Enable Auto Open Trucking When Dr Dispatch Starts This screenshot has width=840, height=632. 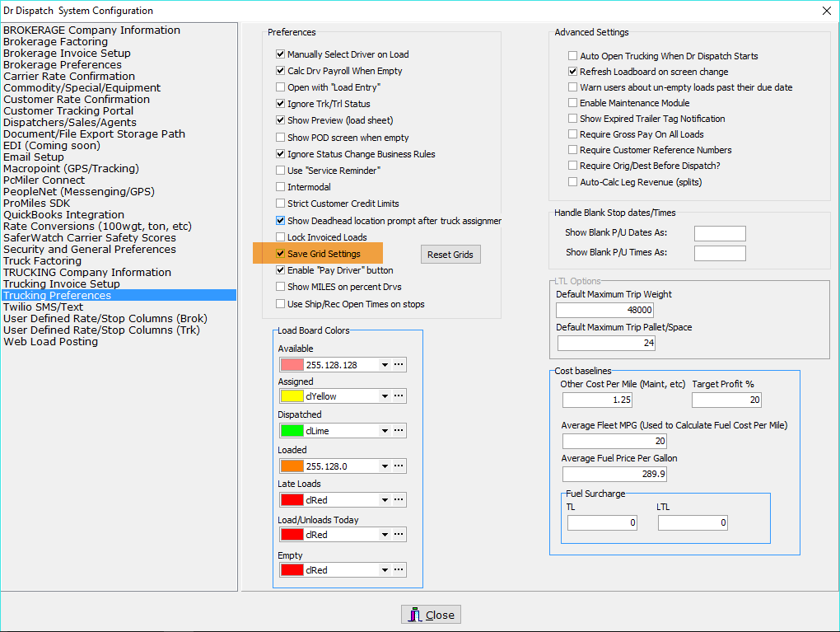coord(572,56)
